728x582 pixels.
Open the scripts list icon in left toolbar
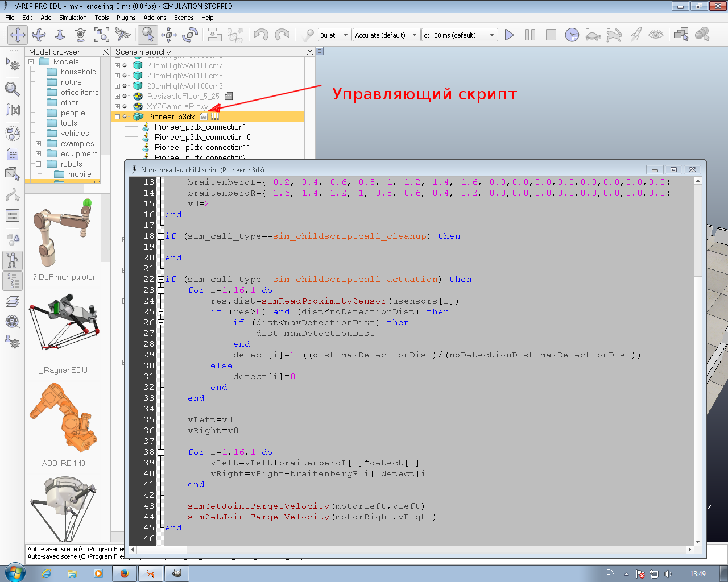coord(13,155)
